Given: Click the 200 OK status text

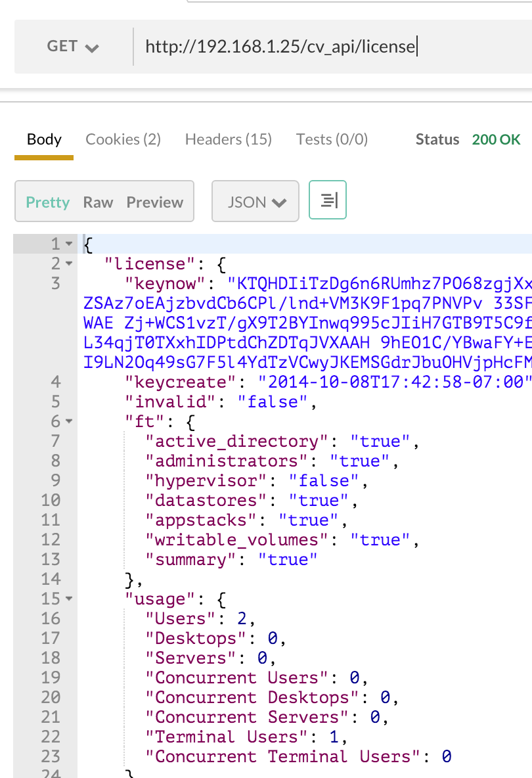Looking at the screenshot, I should point(496,139).
